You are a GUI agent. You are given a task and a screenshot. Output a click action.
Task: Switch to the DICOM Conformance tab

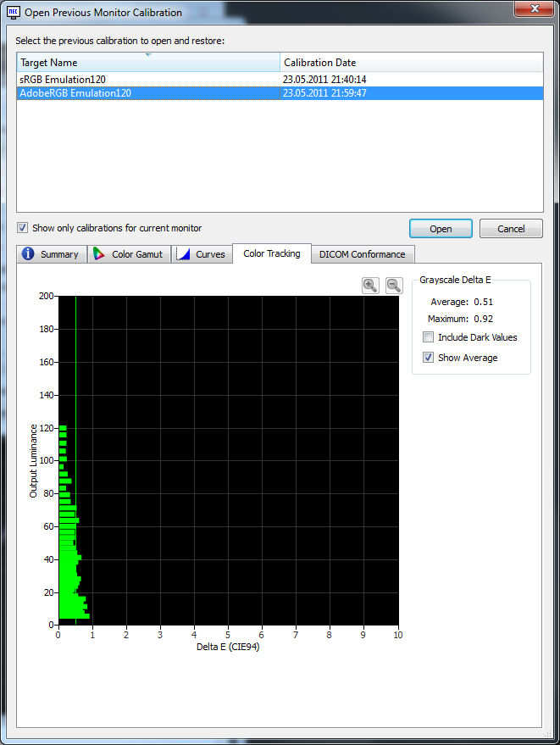(362, 254)
